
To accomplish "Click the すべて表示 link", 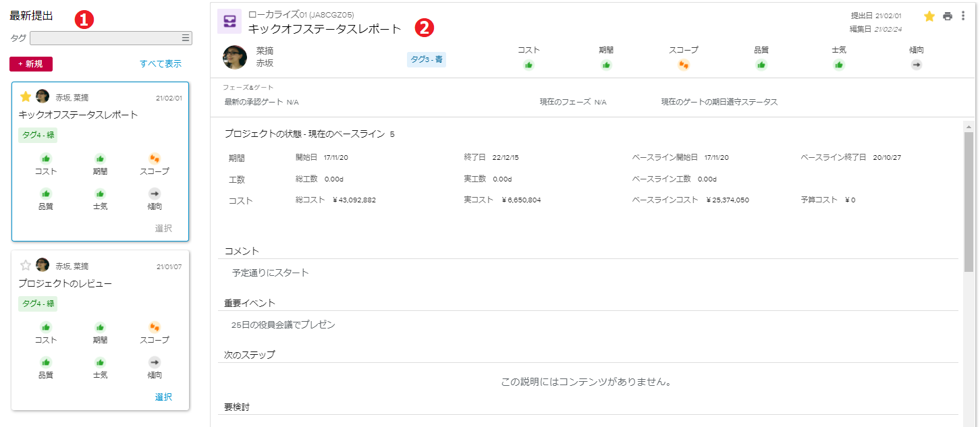I will tap(161, 64).
